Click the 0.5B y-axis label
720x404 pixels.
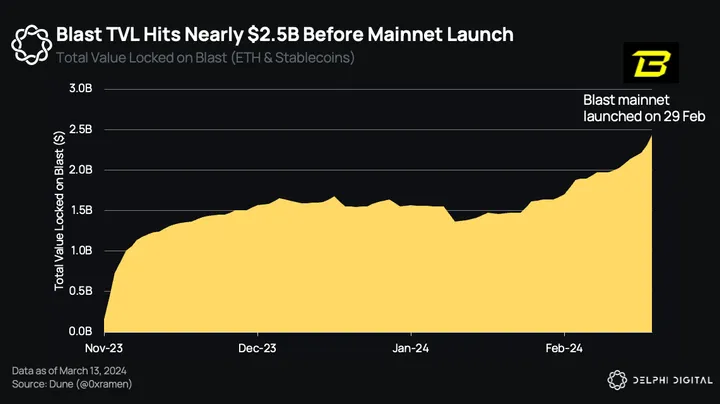82,291
